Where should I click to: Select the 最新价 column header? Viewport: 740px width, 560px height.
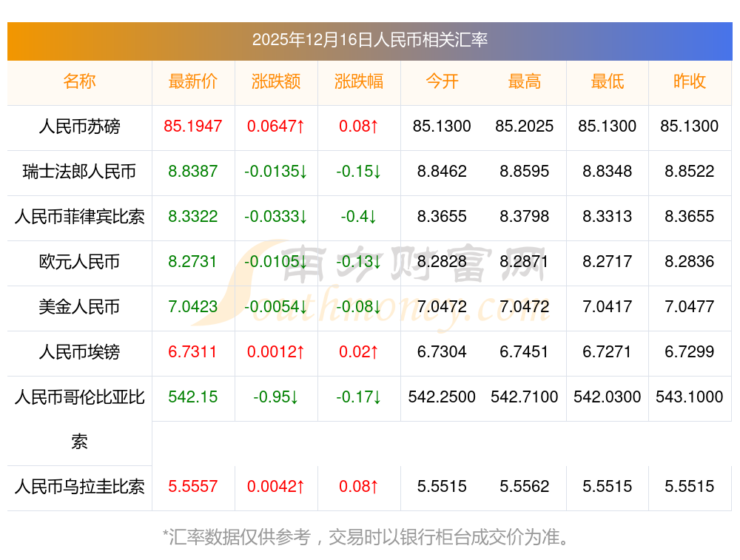click(193, 81)
